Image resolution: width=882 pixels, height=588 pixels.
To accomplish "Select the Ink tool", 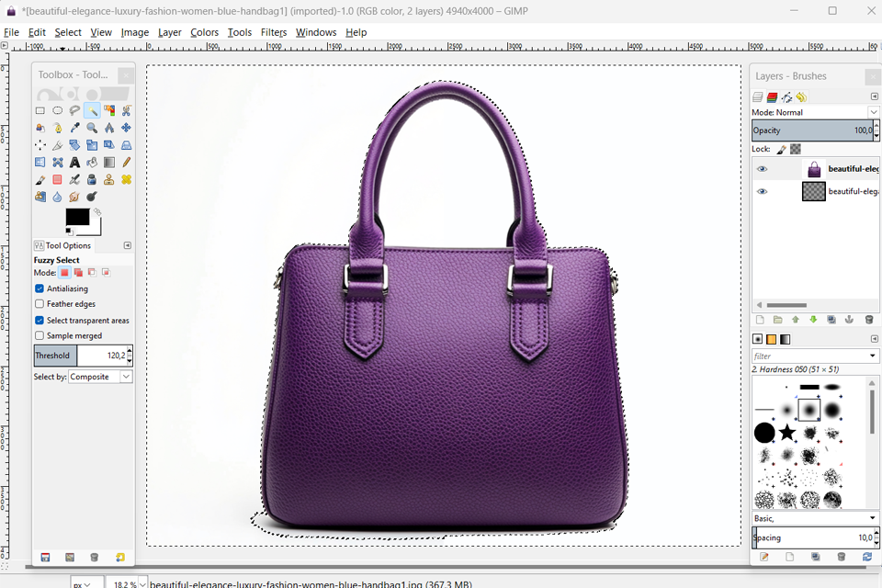I will pos(92,180).
